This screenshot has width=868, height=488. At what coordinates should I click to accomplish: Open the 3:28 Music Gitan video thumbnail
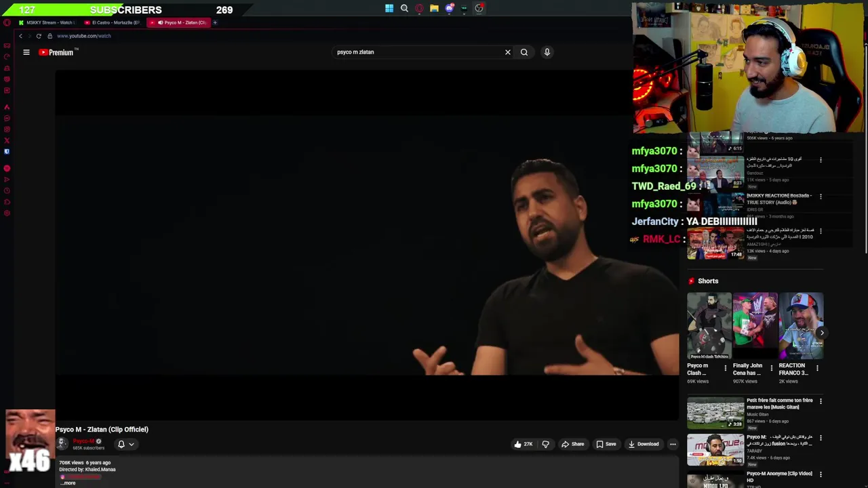tap(715, 413)
